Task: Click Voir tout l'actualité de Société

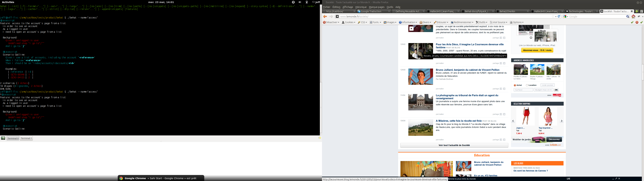Action: [x=454, y=145]
